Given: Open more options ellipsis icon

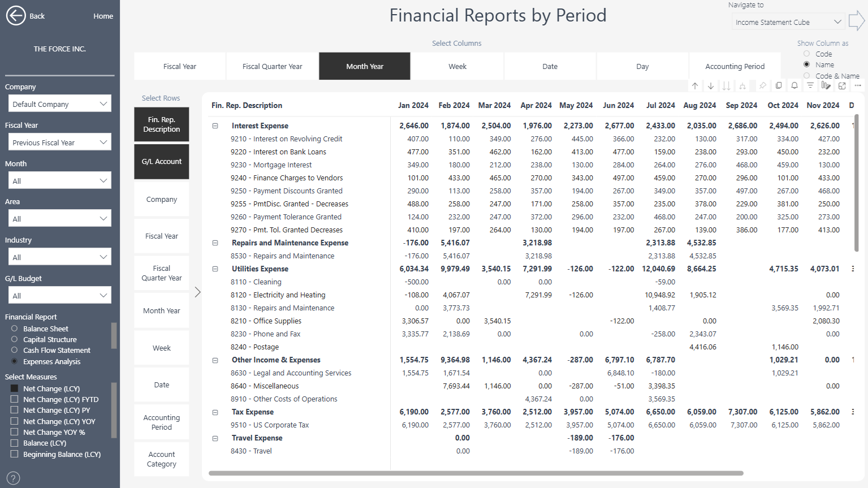Looking at the screenshot, I should 858,86.
